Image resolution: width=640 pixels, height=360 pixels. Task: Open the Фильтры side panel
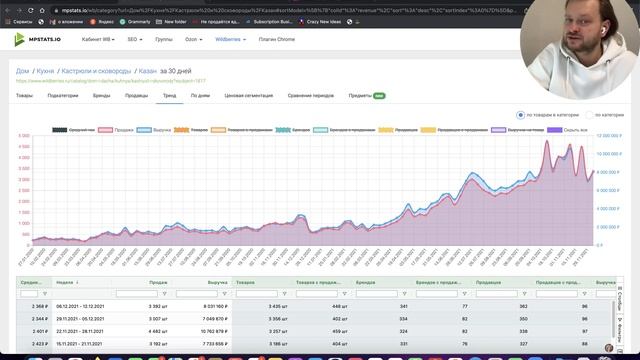click(620, 330)
